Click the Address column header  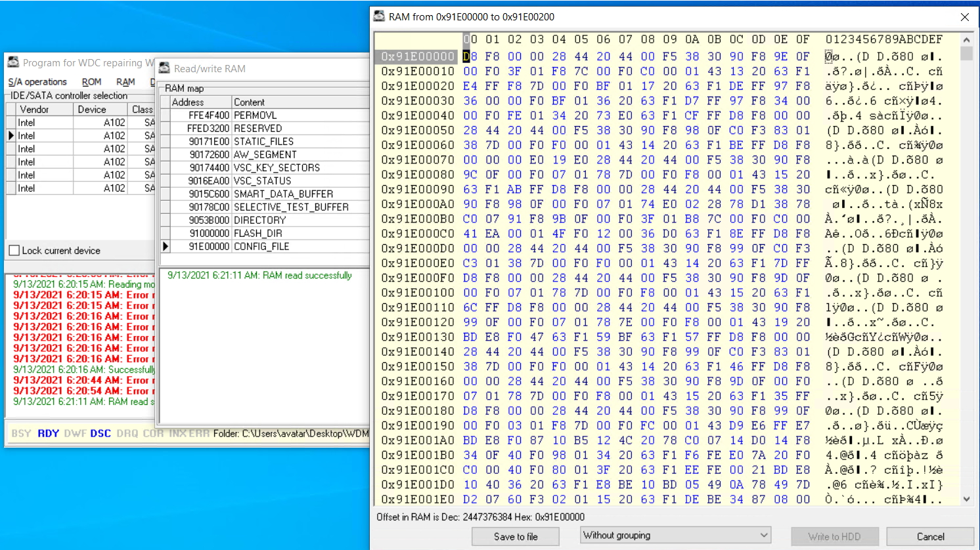point(201,102)
